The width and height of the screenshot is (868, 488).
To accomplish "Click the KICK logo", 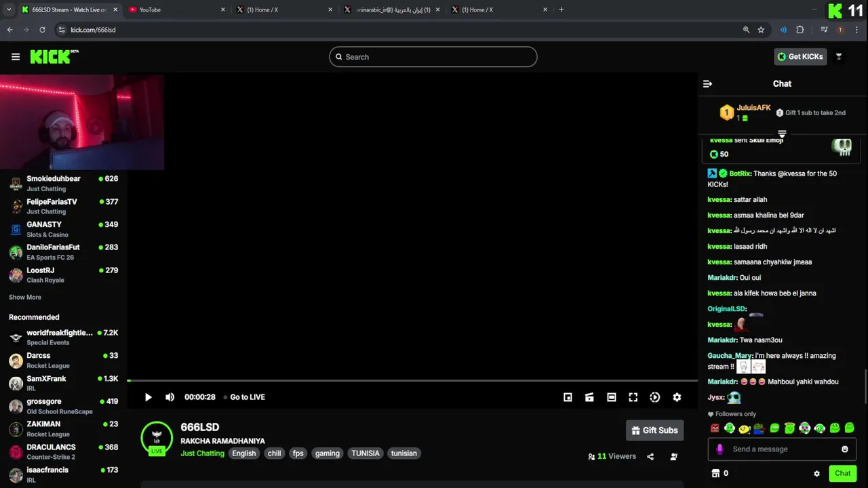I will [x=54, y=56].
